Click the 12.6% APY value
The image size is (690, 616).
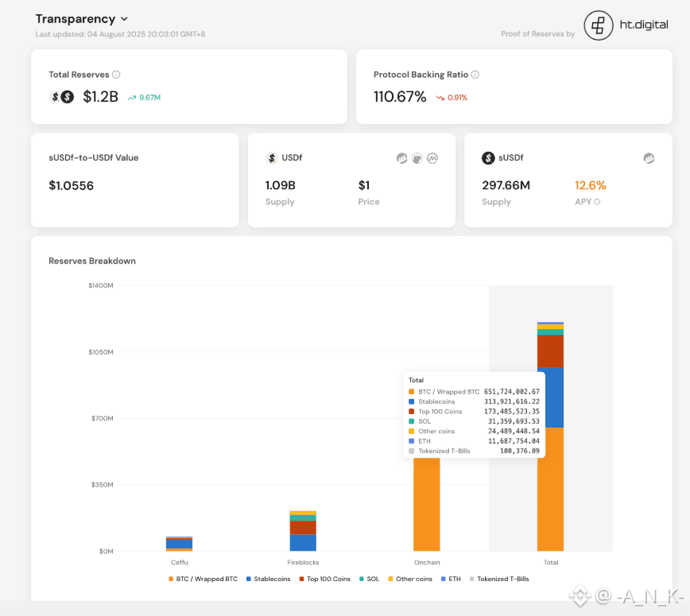[x=590, y=185]
